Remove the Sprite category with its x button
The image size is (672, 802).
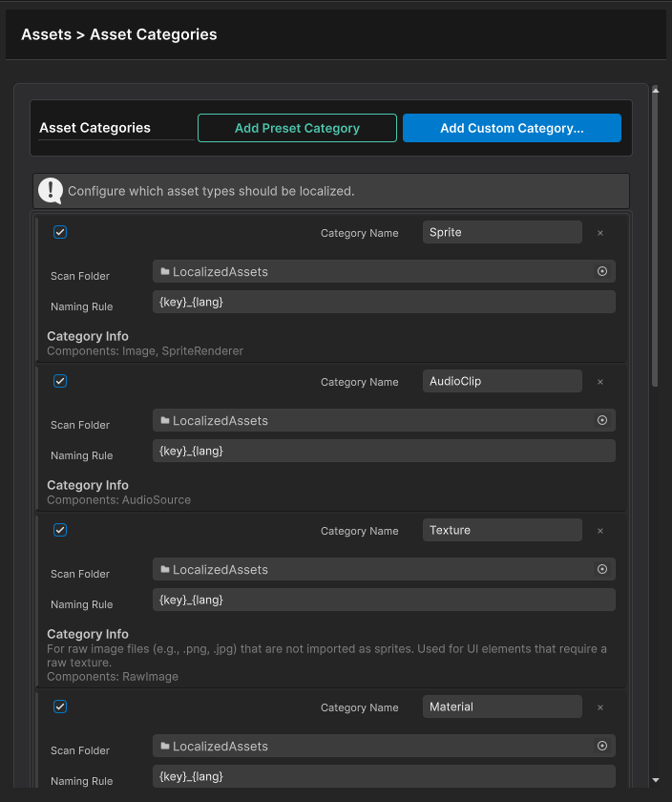[601, 232]
